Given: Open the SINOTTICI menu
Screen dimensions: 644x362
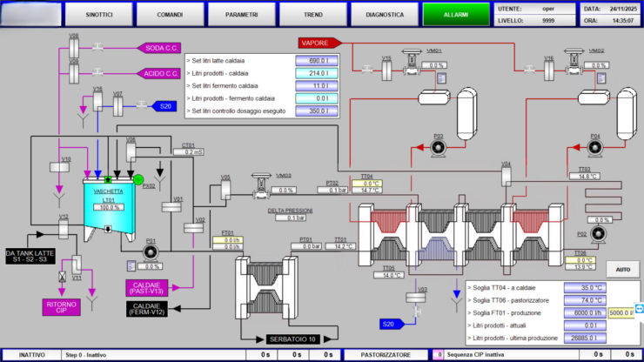Looking at the screenshot, I should coord(99,15).
